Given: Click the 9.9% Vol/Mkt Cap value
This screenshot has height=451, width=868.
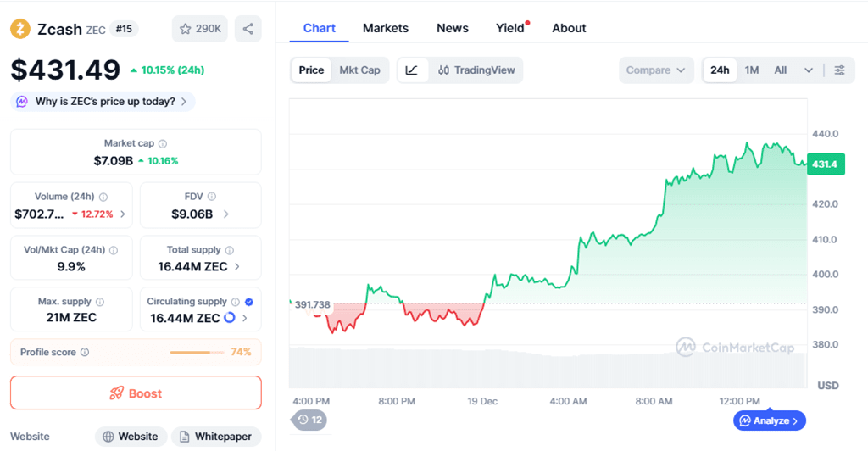Looking at the screenshot, I should click(71, 267).
